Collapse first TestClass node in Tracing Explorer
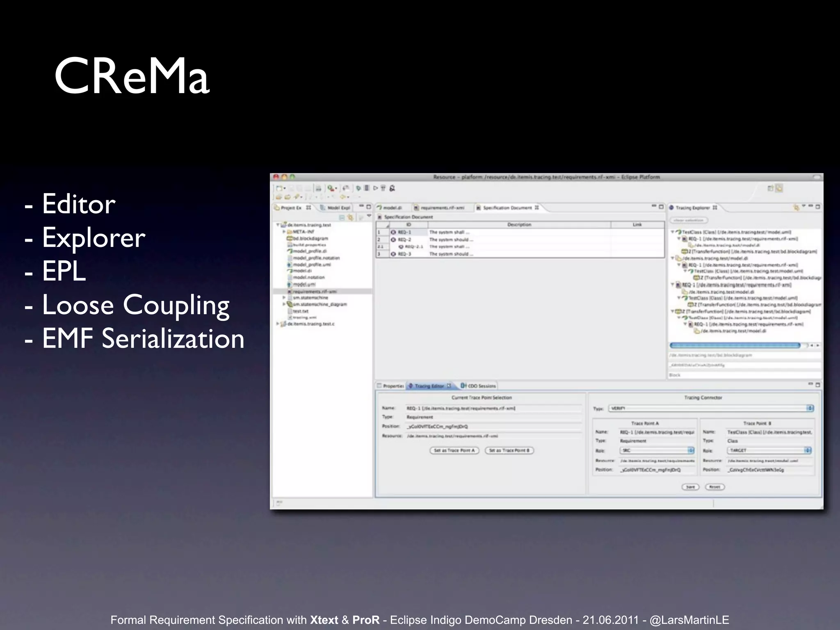Image resolution: width=840 pixels, height=630 pixels. pos(673,232)
